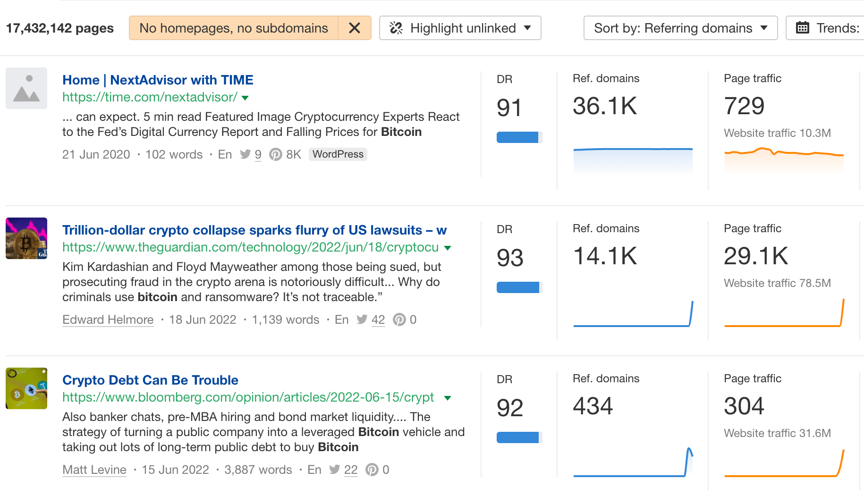This screenshot has height=504, width=864.
Task: Open the Home | NextAdvisor with TIME article
Action: point(158,80)
